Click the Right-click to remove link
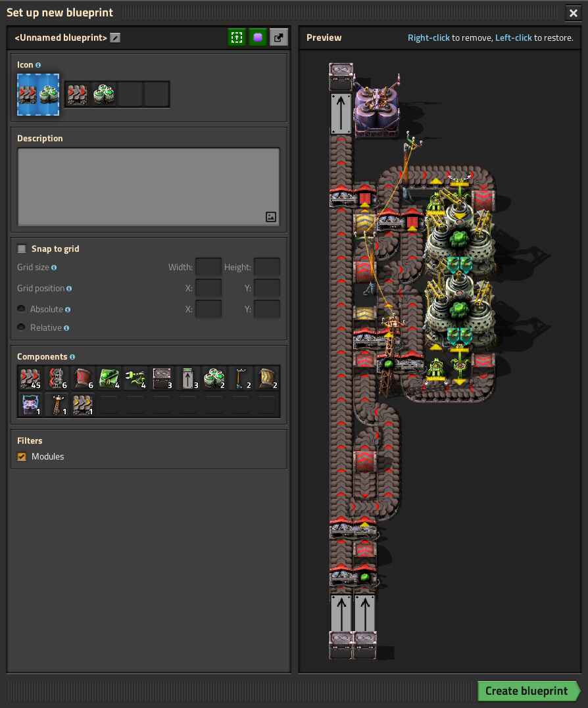Screen dimensions: 588x708 [x=429, y=37]
